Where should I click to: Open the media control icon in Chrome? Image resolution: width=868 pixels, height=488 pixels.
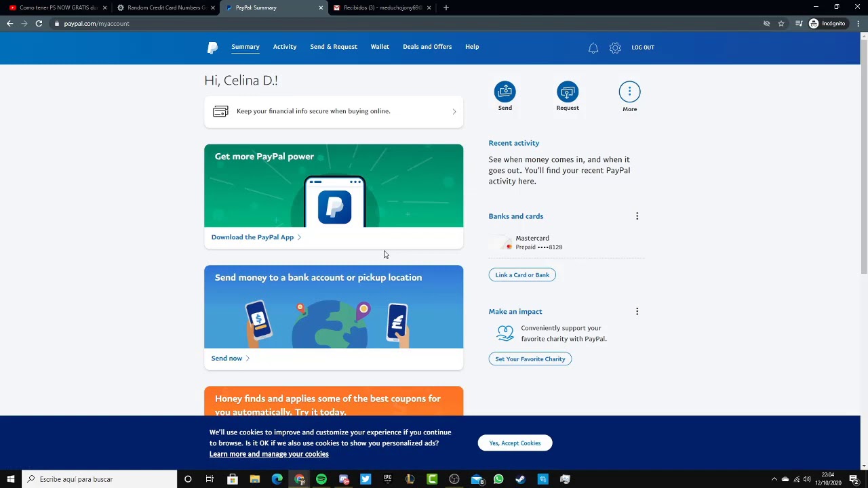[799, 24]
